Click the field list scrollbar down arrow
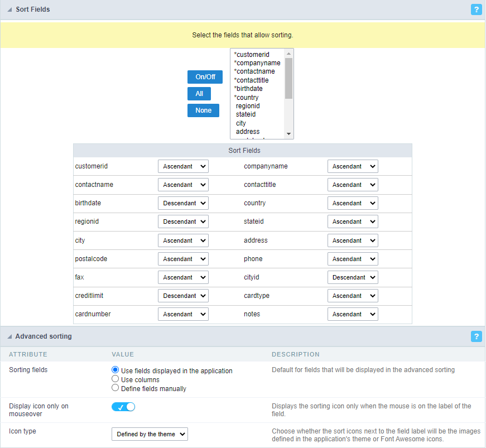 click(289, 134)
